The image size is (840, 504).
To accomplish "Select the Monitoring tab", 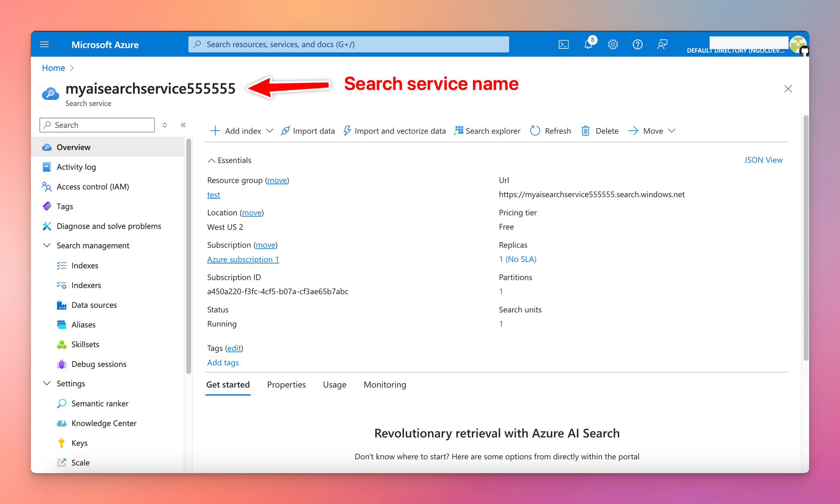I will click(384, 385).
